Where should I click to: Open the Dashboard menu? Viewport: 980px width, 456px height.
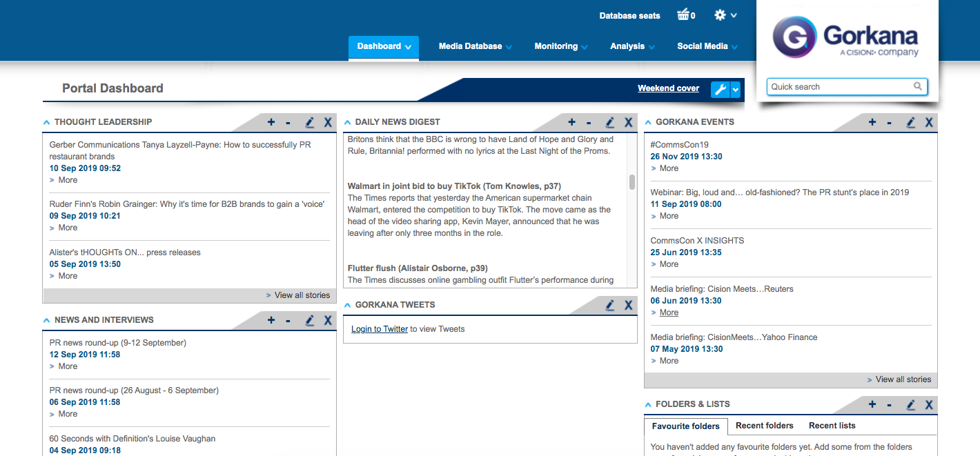(x=384, y=47)
